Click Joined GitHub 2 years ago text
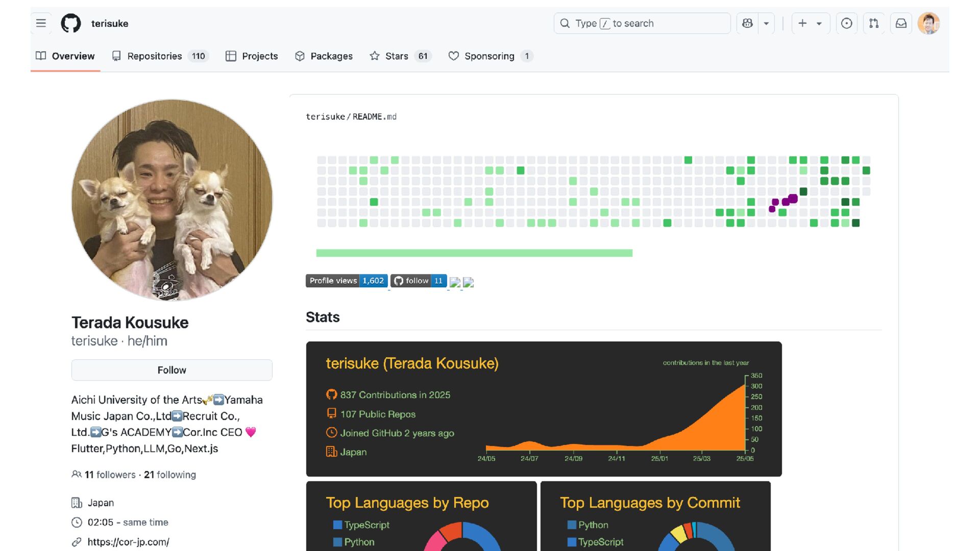 point(397,433)
